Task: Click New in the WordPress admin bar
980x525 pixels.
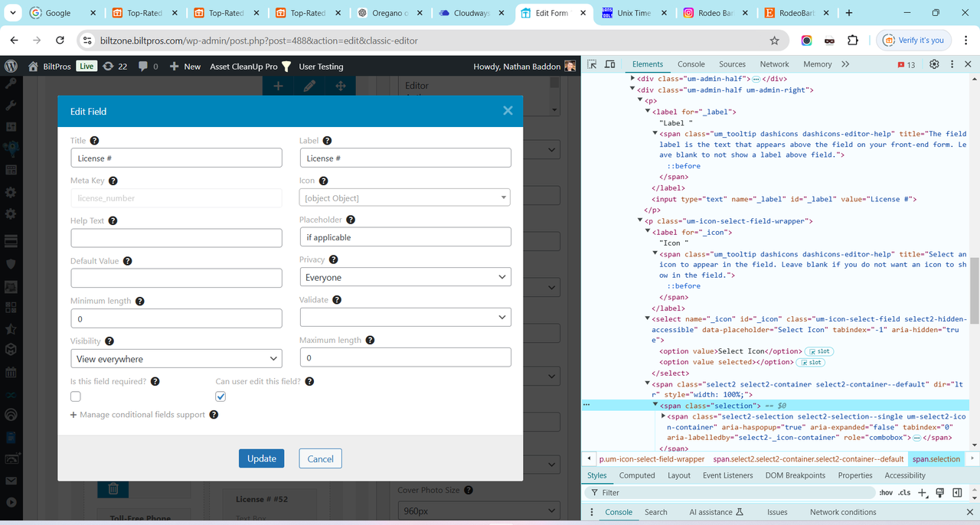Action: 185,67
